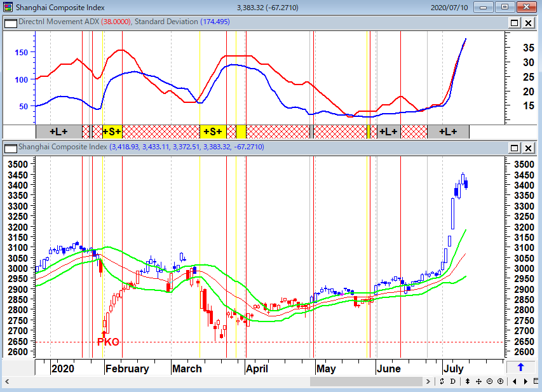Step chart forward with right triangle
Viewport: 542px width, 392px height.
pos(525,381)
